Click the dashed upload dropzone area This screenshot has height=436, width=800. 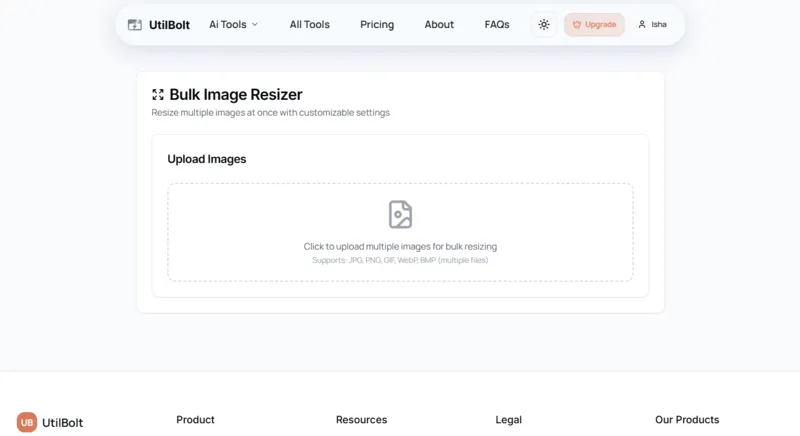click(401, 232)
